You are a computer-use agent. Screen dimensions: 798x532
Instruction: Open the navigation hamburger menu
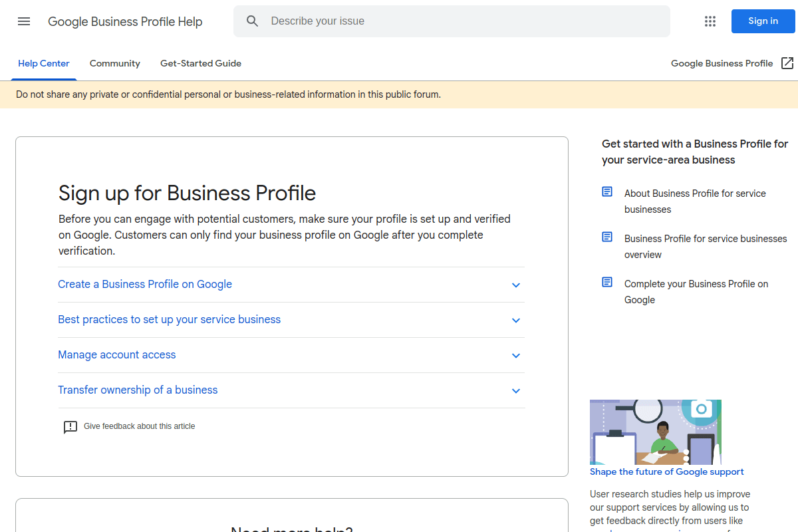pyautogui.click(x=24, y=21)
